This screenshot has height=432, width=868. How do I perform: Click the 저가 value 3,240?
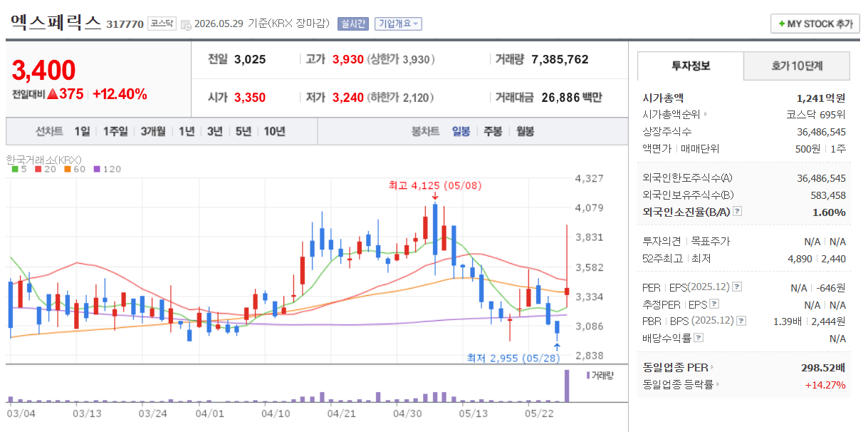pyautogui.click(x=348, y=98)
